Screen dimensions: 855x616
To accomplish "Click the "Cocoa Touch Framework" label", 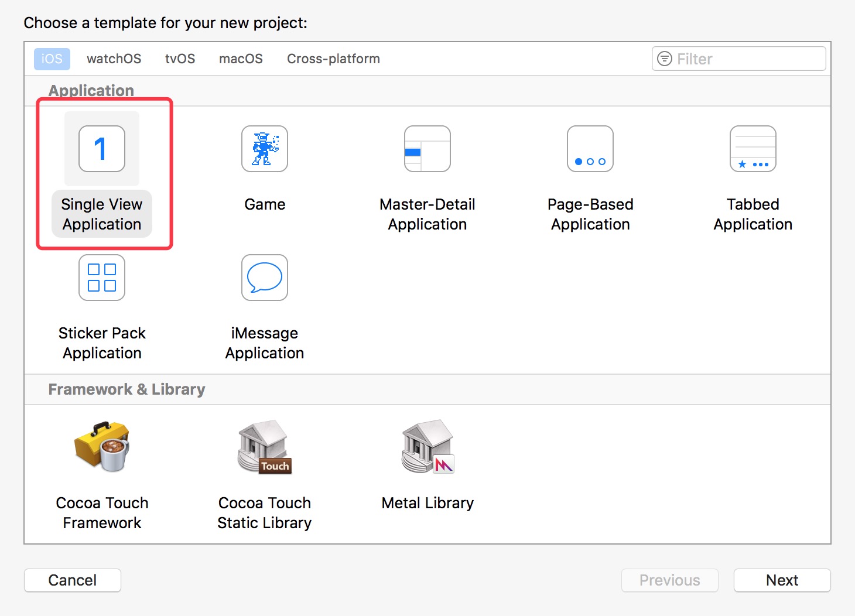I will click(102, 513).
